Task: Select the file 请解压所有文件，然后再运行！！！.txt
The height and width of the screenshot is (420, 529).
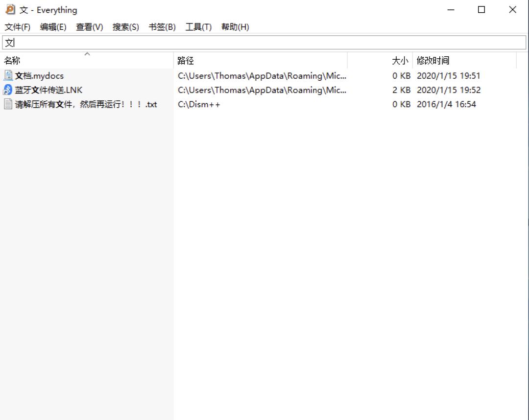Action: pyautogui.click(x=86, y=104)
